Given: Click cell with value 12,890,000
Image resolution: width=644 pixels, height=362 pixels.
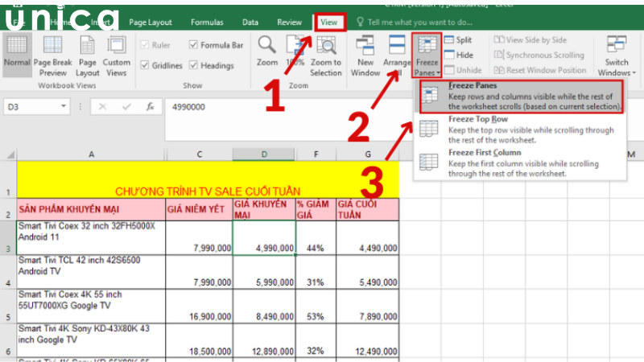Looking at the screenshot, I should click(264, 340).
